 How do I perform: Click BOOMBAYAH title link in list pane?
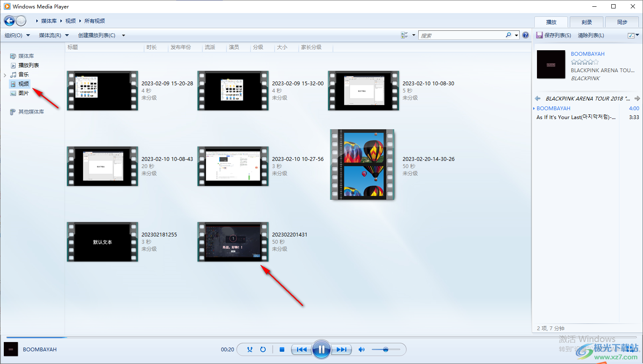pyautogui.click(x=588, y=54)
